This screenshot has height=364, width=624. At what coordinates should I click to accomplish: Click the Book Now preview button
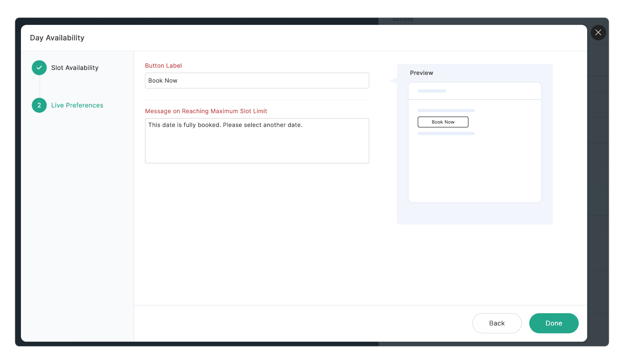click(x=443, y=122)
